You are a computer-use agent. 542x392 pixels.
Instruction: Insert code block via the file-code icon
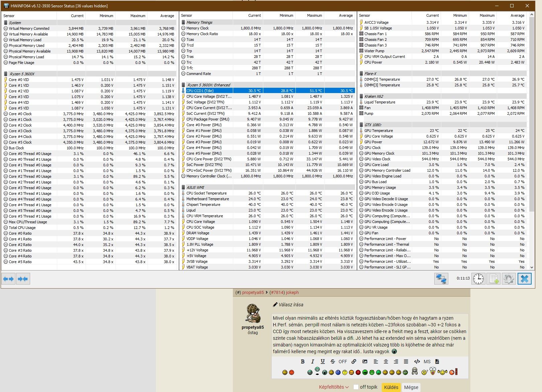(437, 362)
